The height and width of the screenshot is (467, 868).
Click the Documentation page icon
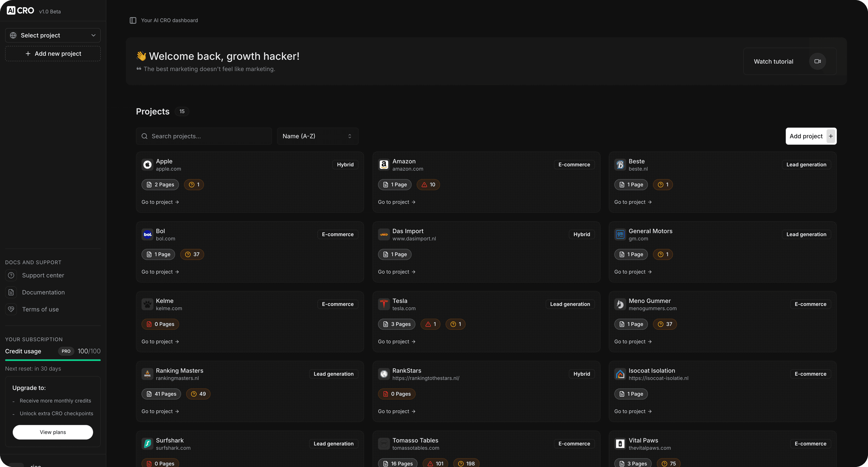(11, 292)
